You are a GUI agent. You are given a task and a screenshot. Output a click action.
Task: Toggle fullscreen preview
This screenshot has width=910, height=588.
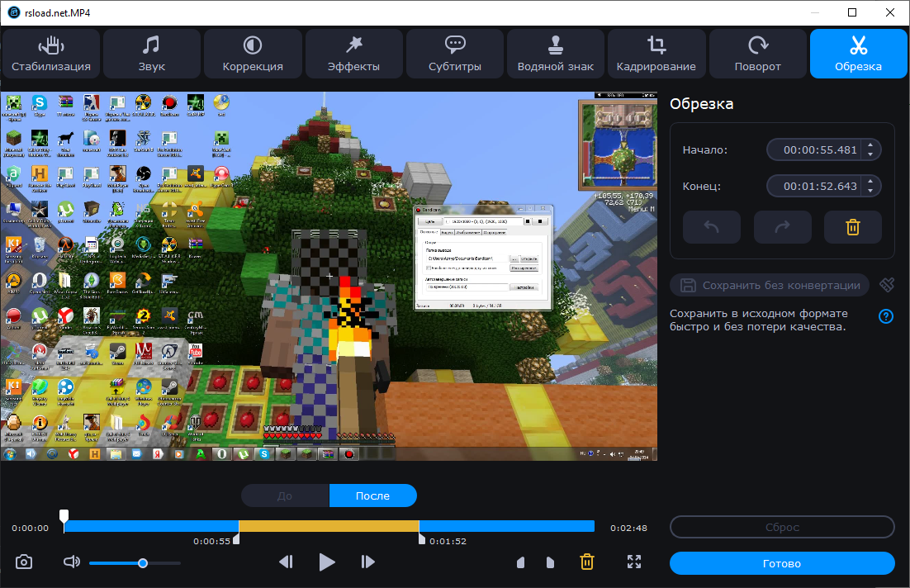coord(633,562)
